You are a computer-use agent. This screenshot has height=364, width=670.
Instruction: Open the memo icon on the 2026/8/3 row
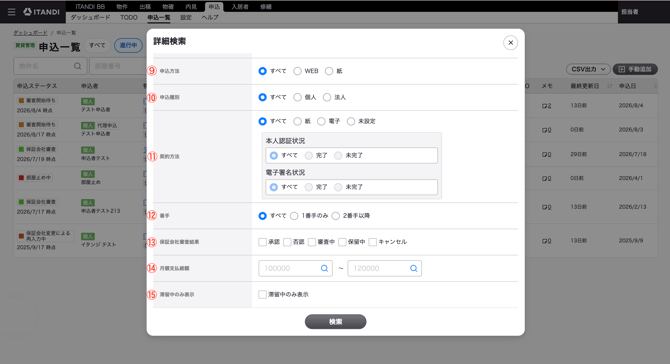[547, 130]
